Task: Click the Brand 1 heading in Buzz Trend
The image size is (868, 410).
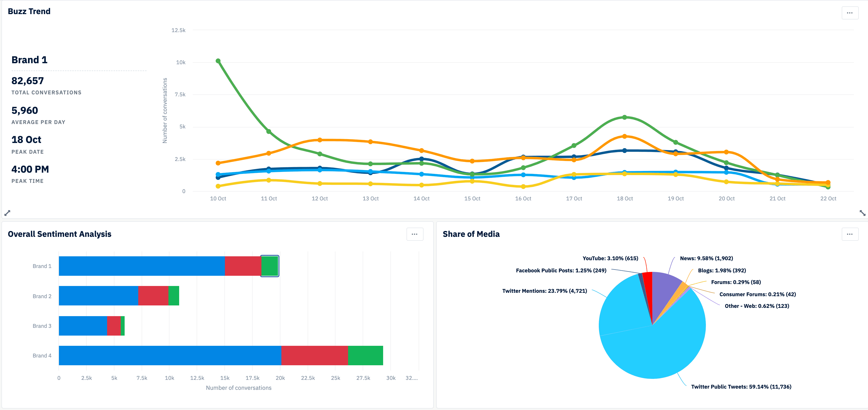Action: [29, 60]
